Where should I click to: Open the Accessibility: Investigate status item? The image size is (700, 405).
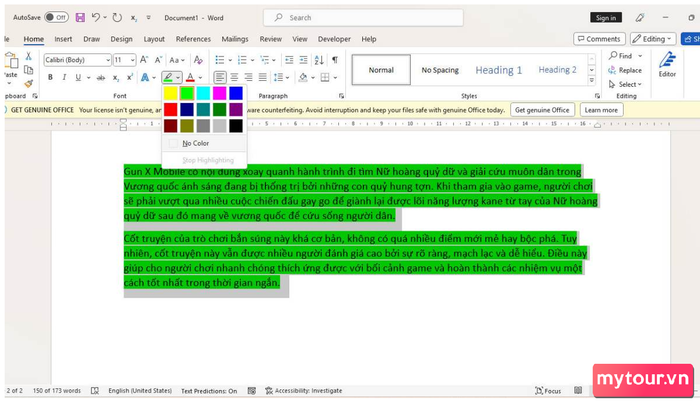pos(304,391)
